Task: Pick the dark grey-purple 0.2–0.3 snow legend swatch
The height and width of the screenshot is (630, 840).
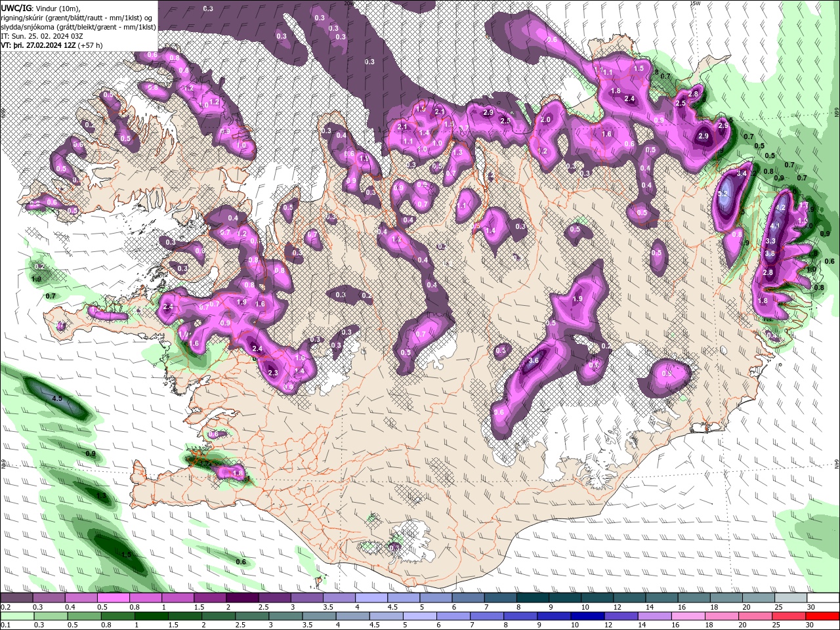Action: [x=16, y=598]
